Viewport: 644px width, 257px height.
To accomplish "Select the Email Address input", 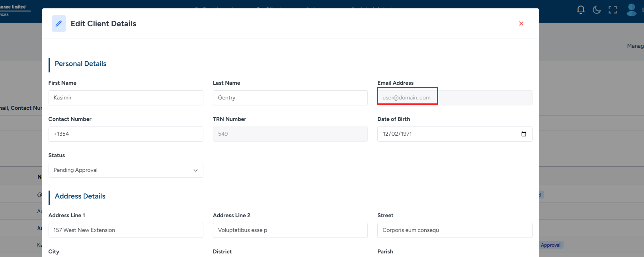I will pyautogui.click(x=455, y=98).
